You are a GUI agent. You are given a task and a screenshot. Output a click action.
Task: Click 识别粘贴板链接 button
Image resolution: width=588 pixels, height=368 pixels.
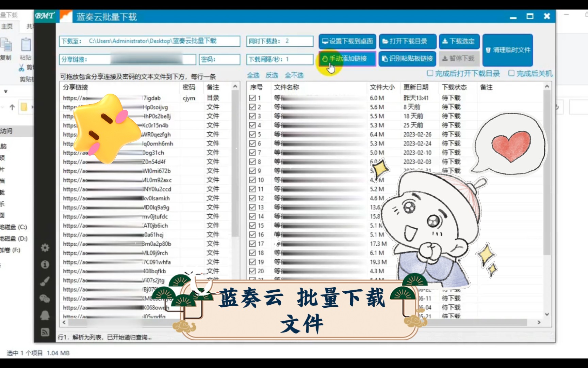coord(407,59)
